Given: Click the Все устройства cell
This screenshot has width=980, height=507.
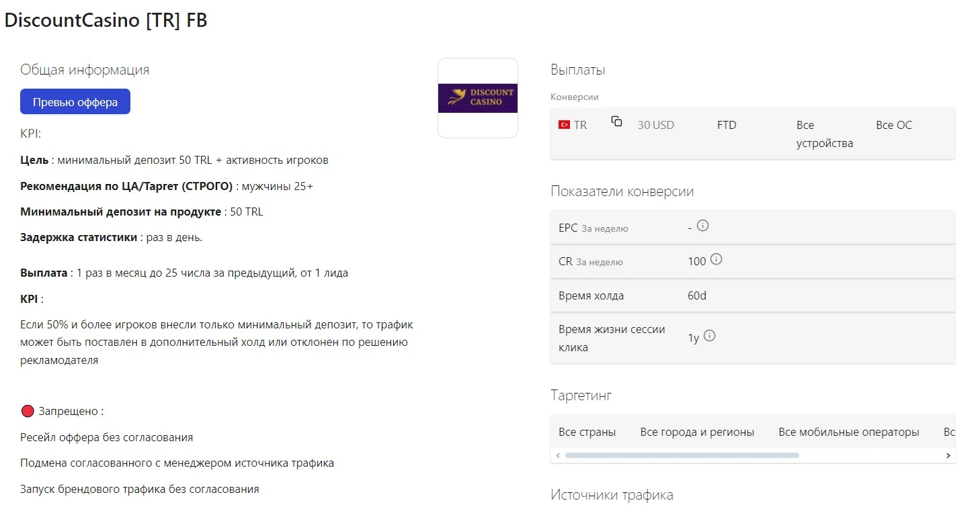Looking at the screenshot, I should point(825,134).
